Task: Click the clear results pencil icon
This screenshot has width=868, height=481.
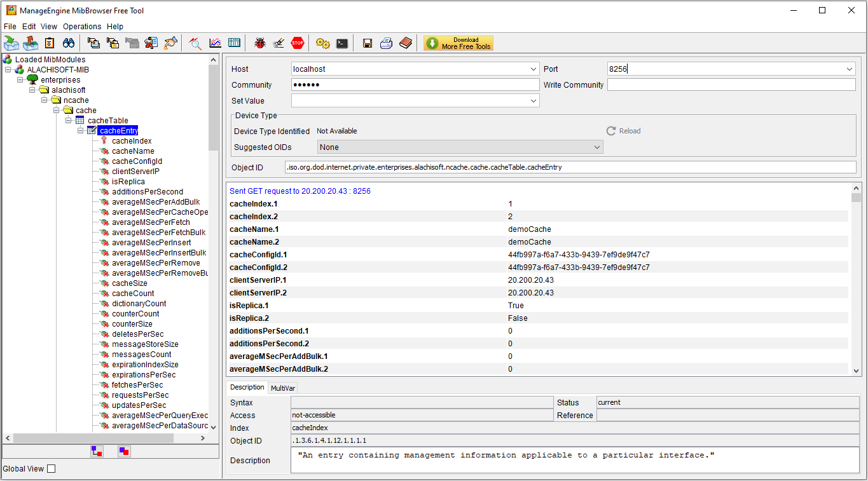Action: [x=279, y=43]
